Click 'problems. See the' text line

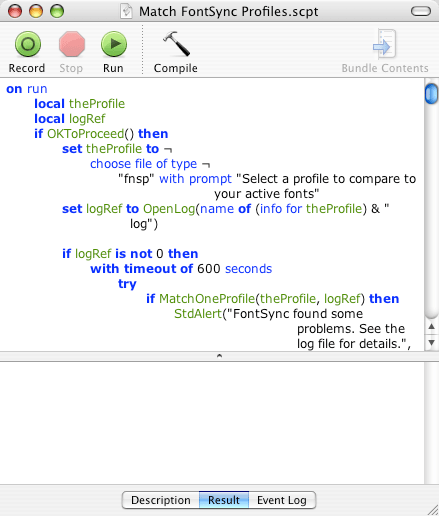pyautogui.click(x=351, y=329)
